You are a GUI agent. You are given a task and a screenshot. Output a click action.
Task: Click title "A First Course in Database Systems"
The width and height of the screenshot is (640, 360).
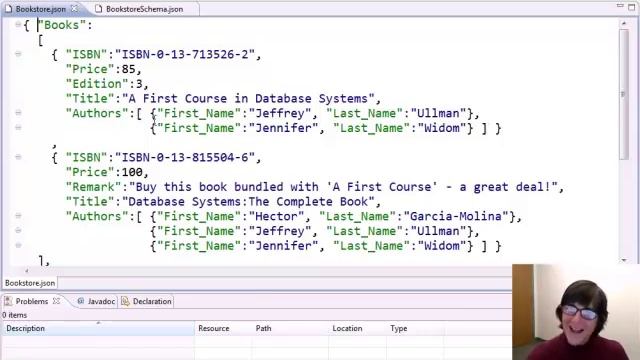[248, 98]
